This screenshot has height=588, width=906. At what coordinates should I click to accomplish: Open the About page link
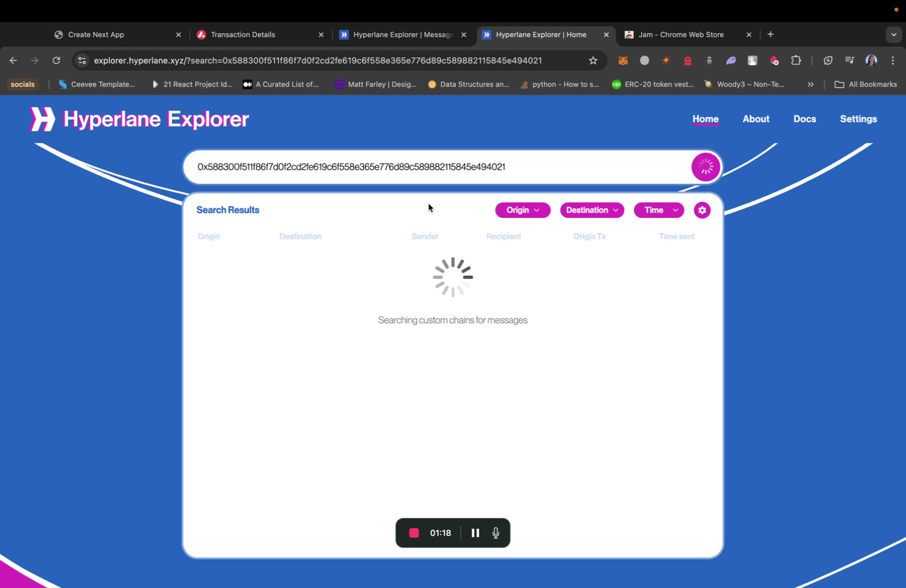(756, 119)
